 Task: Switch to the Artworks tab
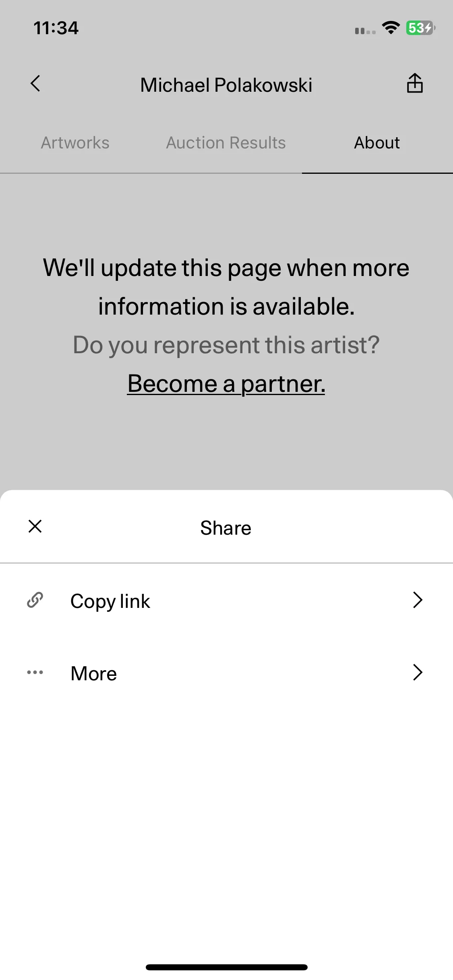(x=75, y=143)
